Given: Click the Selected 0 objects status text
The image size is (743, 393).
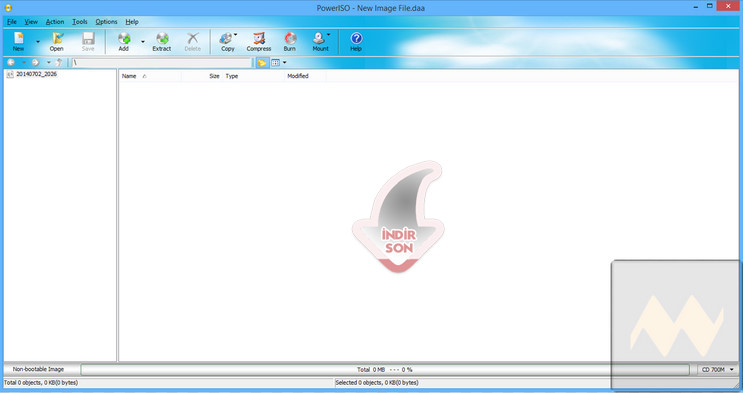Looking at the screenshot, I should (377, 382).
